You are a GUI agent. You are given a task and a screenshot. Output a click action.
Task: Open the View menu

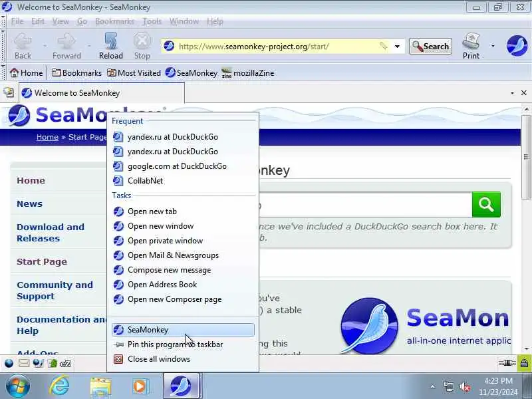pyautogui.click(x=61, y=21)
